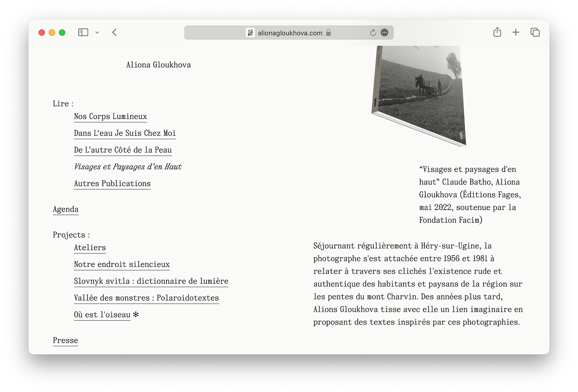The image size is (578, 392).
Task: Open the Nos Corps Lumineux link
Action: click(110, 116)
